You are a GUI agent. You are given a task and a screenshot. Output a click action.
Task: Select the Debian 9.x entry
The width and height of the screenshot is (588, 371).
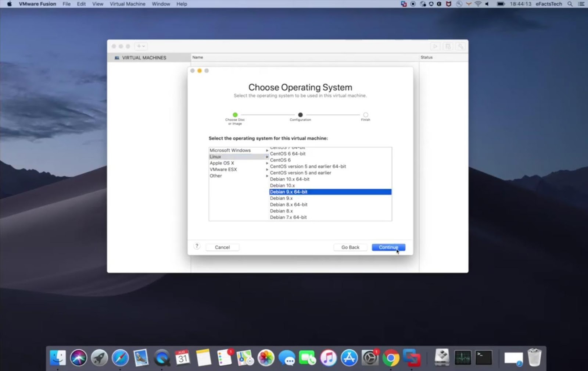[330, 198]
